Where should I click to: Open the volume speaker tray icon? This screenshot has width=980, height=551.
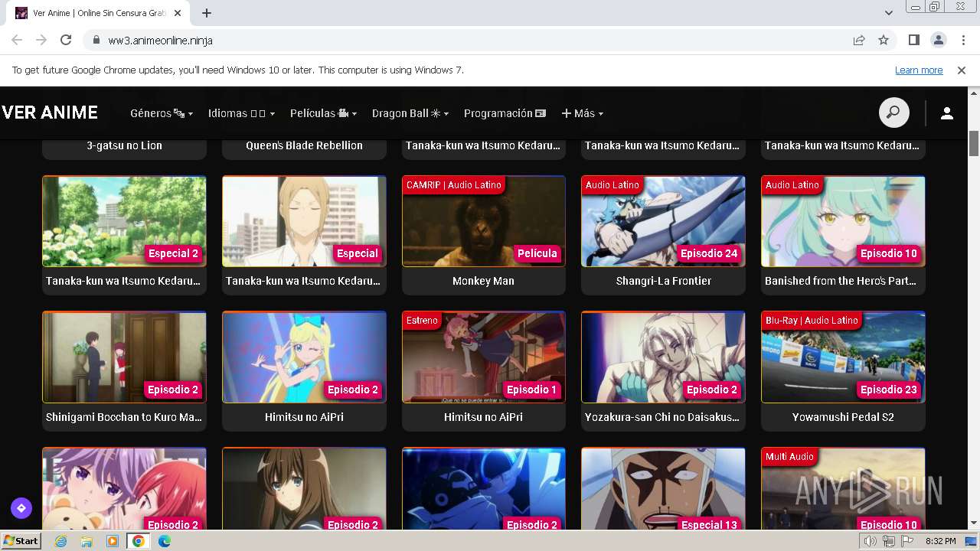pos(871,541)
